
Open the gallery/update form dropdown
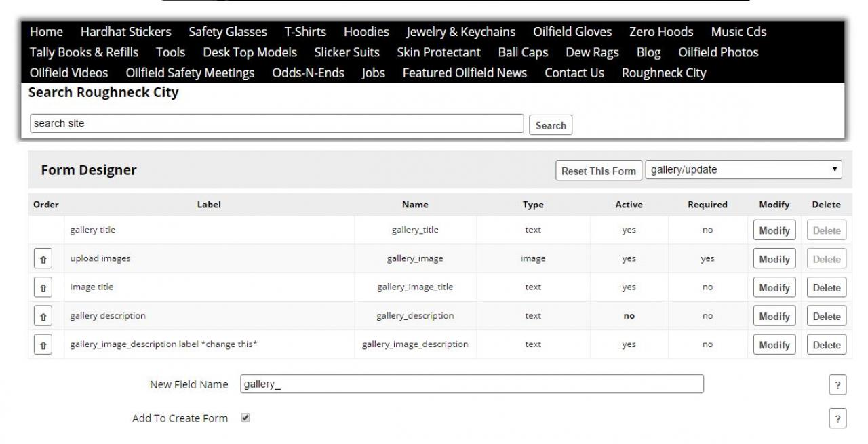coord(743,170)
